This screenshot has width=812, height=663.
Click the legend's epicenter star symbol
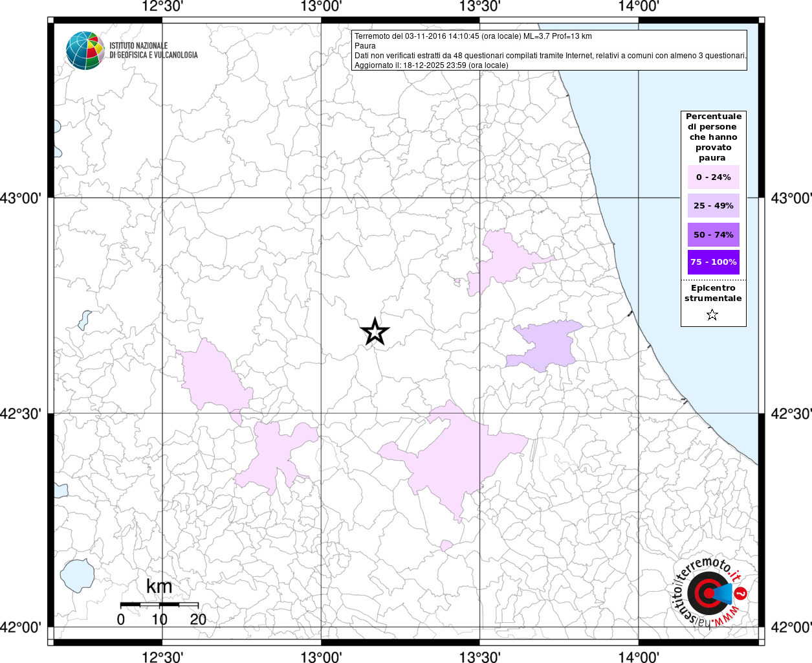point(712,315)
